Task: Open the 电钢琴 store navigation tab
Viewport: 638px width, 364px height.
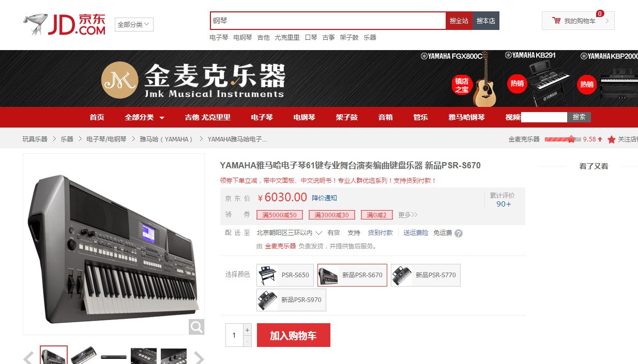Action: [304, 117]
